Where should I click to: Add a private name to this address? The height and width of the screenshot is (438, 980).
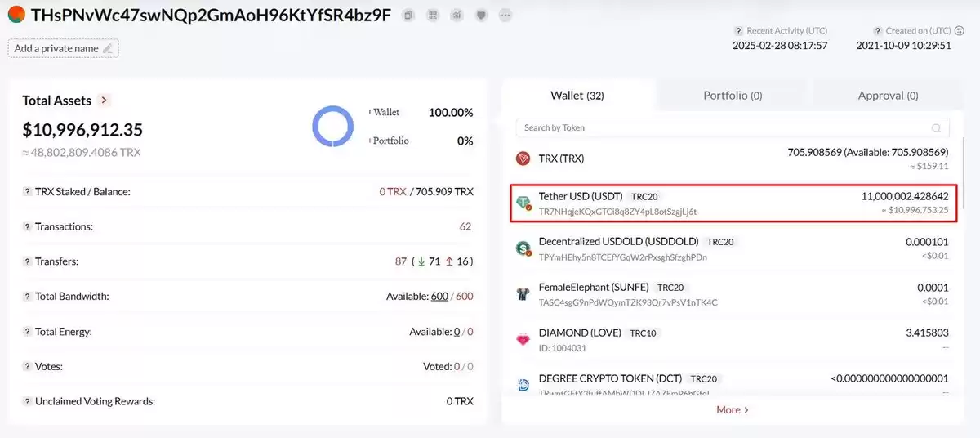(64, 48)
